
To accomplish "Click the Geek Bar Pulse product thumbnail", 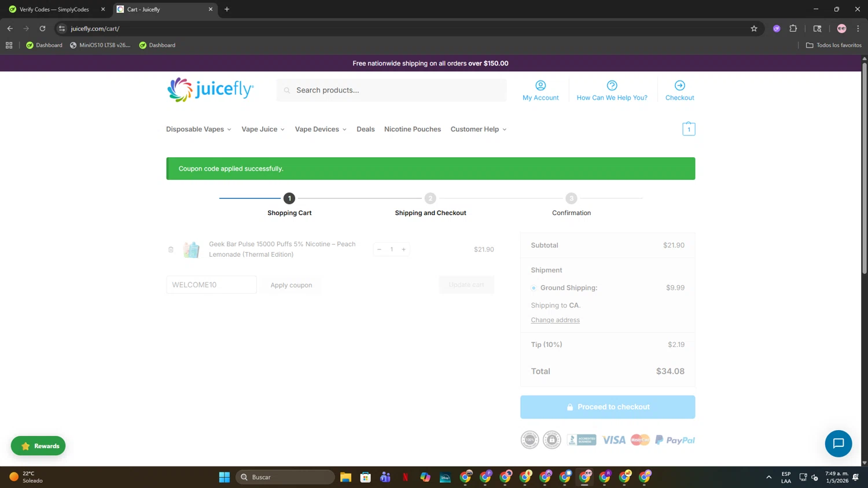I will pyautogui.click(x=192, y=250).
